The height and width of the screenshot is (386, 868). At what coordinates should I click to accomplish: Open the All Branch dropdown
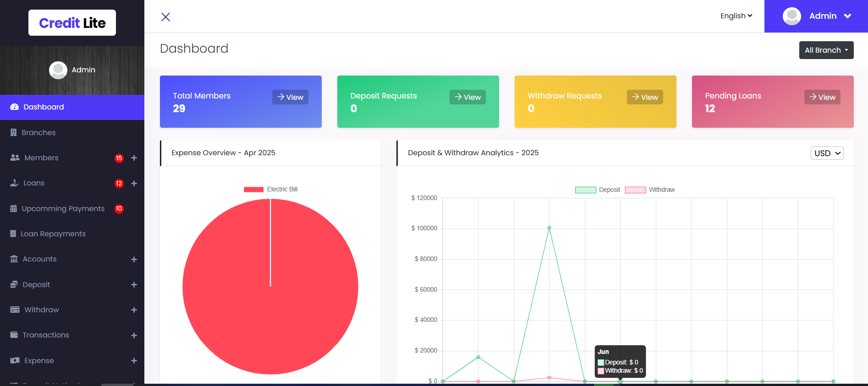pos(826,50)
